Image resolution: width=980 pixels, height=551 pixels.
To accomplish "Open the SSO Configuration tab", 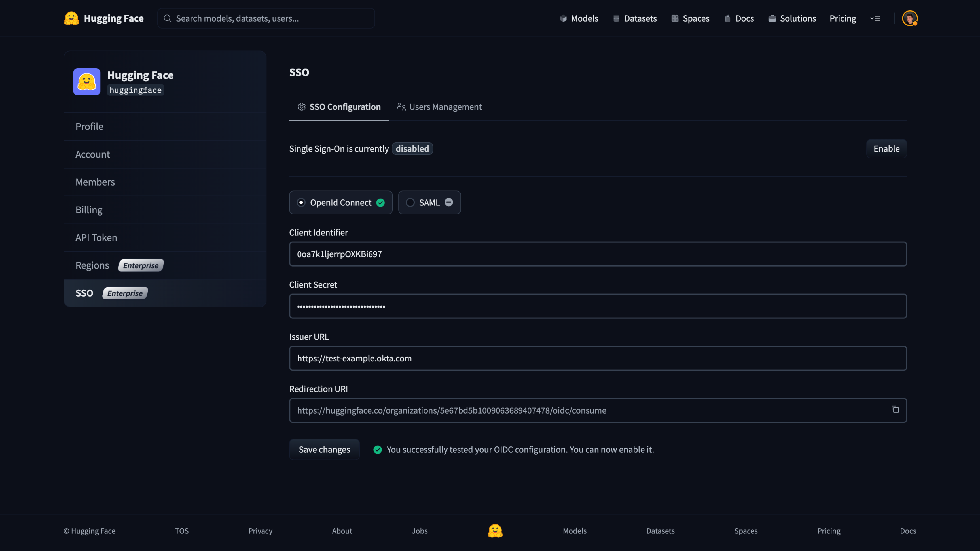I will pos(339,107).
